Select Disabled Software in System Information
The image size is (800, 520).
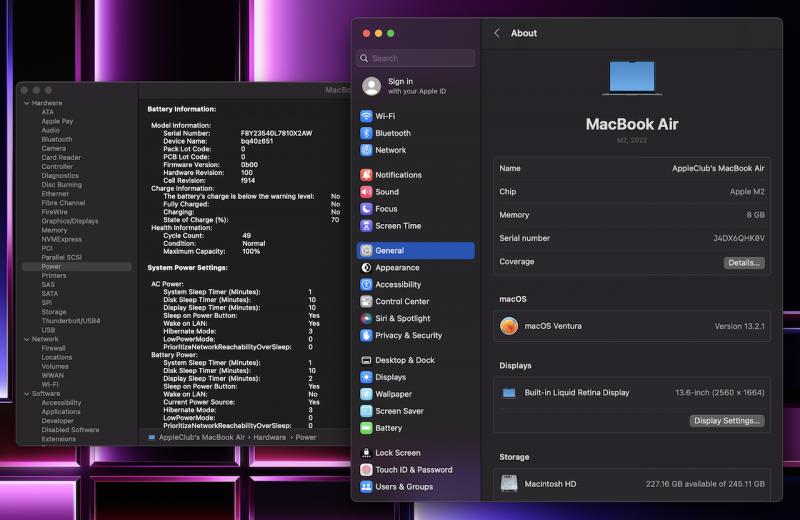click(x=70, y=430)
